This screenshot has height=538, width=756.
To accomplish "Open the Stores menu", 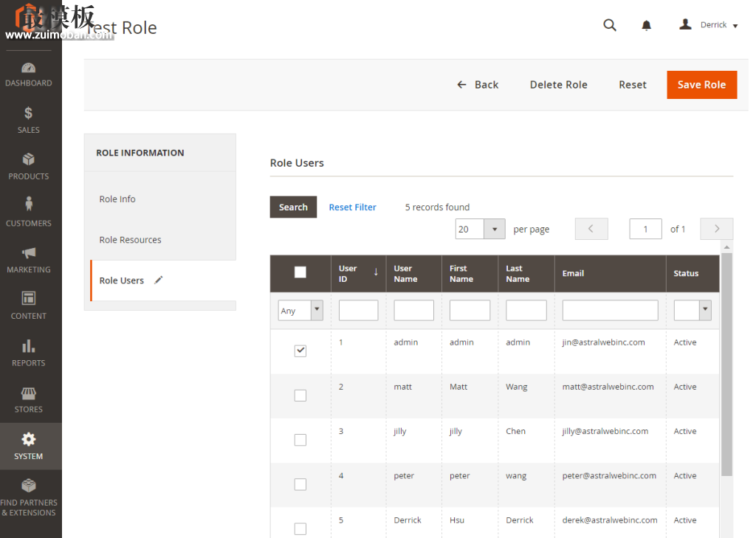I will coord(29,400).
